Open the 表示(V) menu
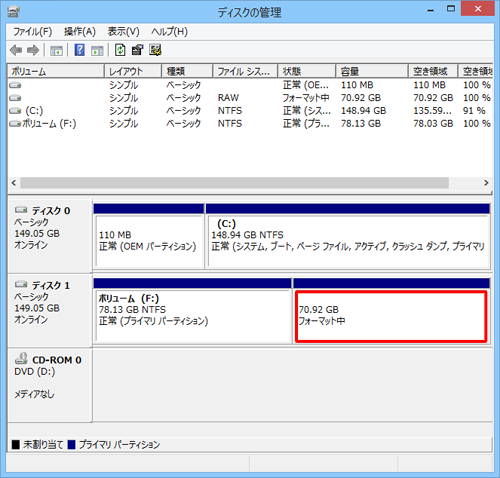 [123, 32]
